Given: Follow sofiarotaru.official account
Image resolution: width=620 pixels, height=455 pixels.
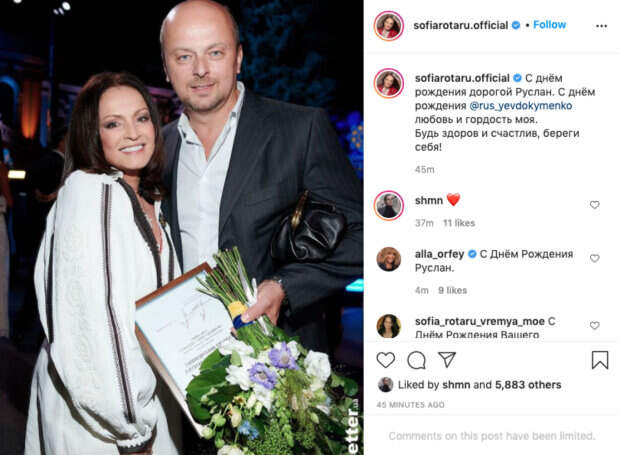Looking at the screenshot, I should [550, 25].
